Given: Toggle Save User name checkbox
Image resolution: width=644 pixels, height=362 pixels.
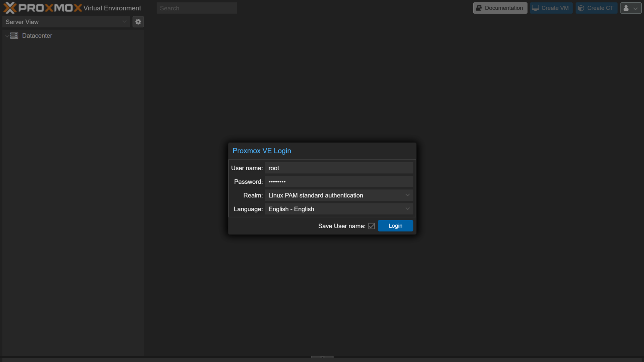Looking at the screenshot, I should [x=371, y=226].
